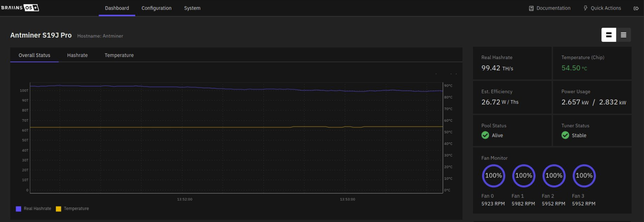Click the 54.50 °C chip temperature value

[574, 68]
